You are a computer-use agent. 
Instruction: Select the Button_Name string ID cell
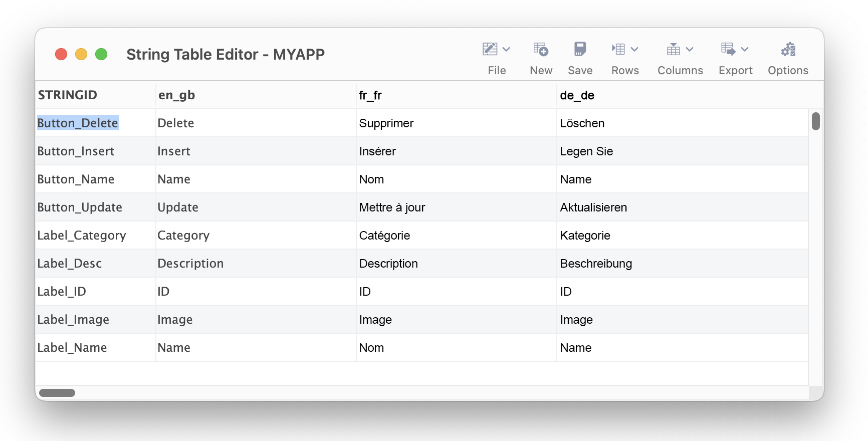point(96,179)
